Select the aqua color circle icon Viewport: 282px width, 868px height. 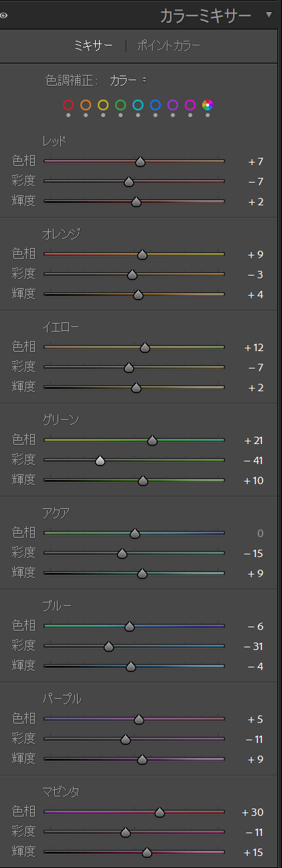click(x=138, y=105)
